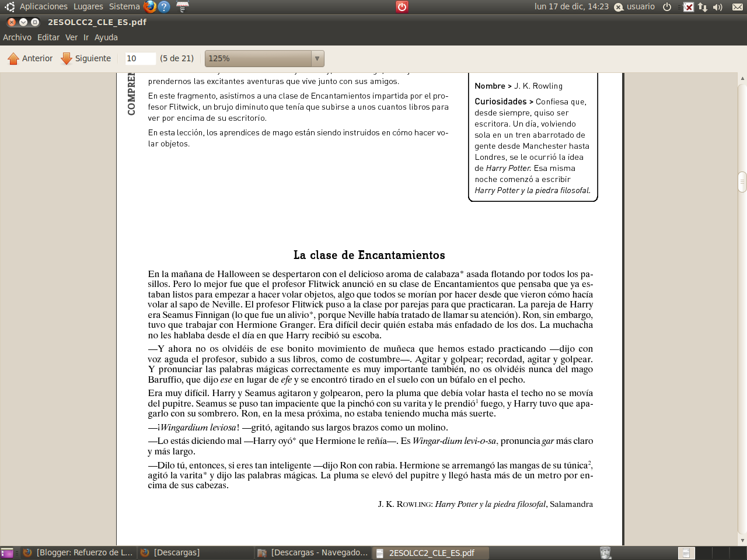The image size is (747, 560).
Task: Click the page count text (5 de 21)
Action: [x=177, y=58]
